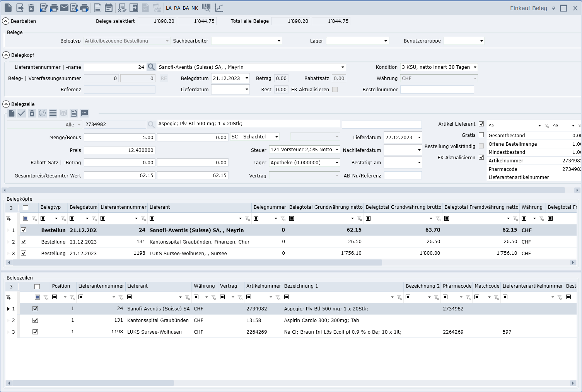Toggle the Gratis checkbox

pos(481,135)
